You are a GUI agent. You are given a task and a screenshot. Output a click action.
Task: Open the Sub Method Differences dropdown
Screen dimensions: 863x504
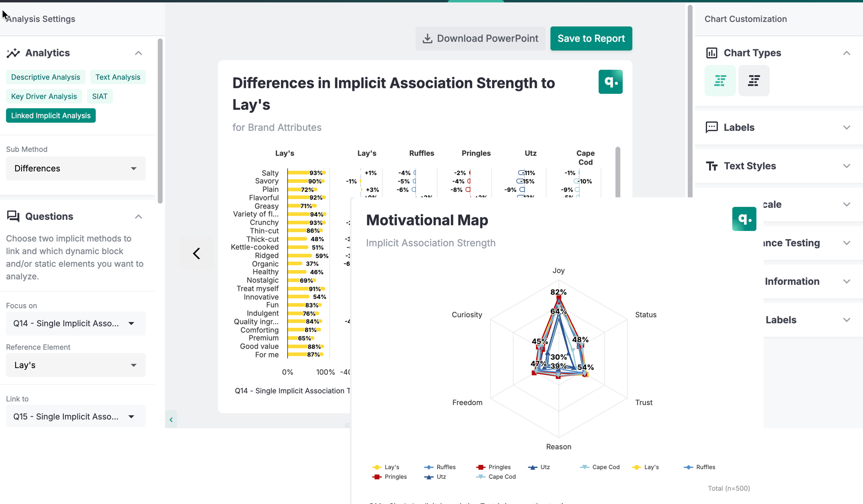pyautogui.click(x=76, y=169)
